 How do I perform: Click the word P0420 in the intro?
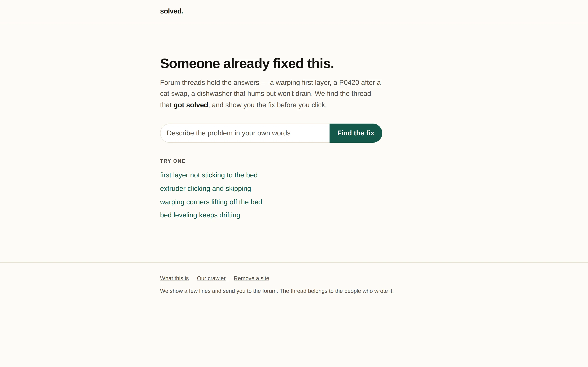349,83
